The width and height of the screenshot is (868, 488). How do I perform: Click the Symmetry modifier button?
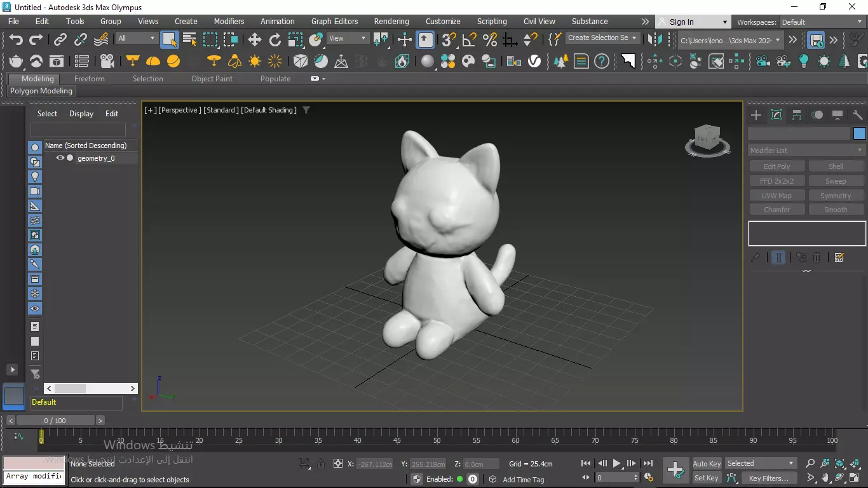point(836,196)
